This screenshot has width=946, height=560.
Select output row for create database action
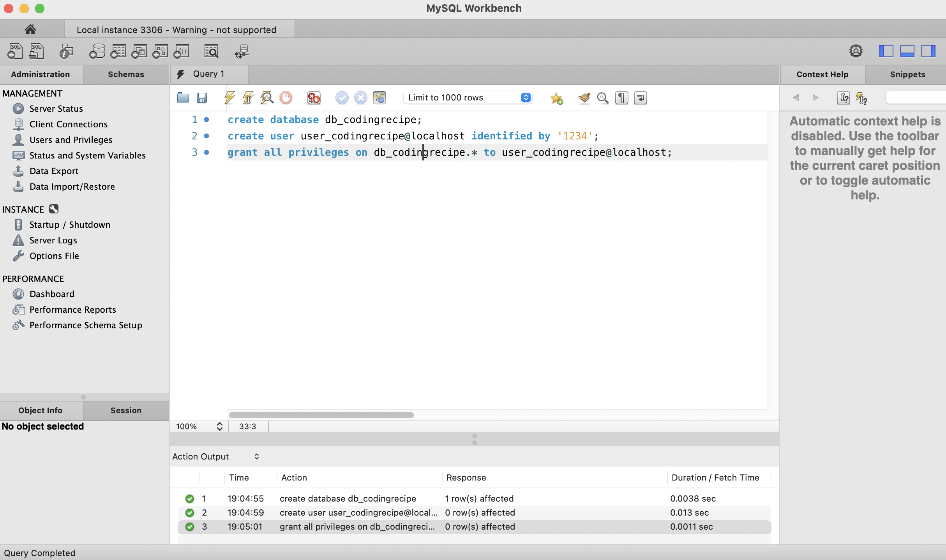tap(474, 498)
